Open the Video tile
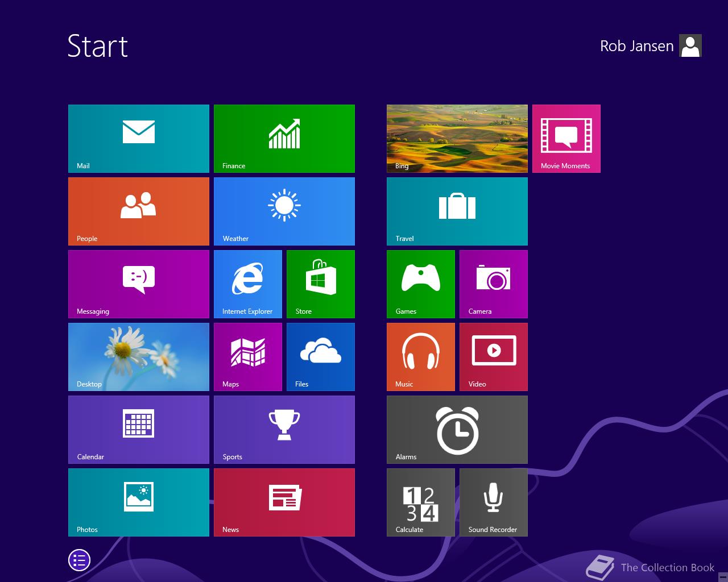The image size is (728, 582). 494,357
